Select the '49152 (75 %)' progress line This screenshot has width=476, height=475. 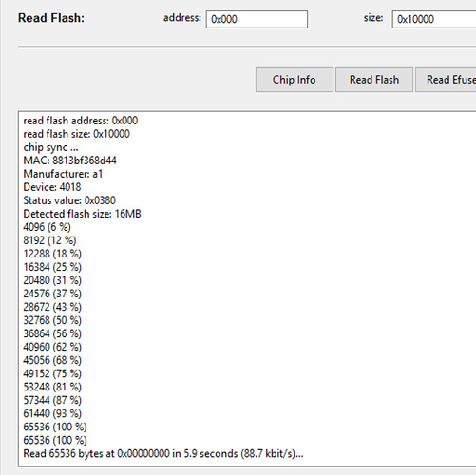pos(52,373)
